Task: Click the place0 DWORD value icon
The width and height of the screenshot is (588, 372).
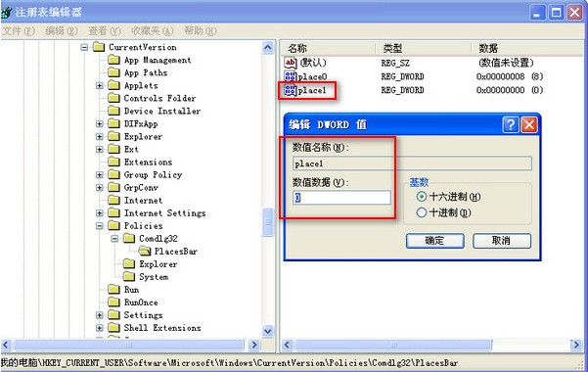Action: [x=291, y=76]
